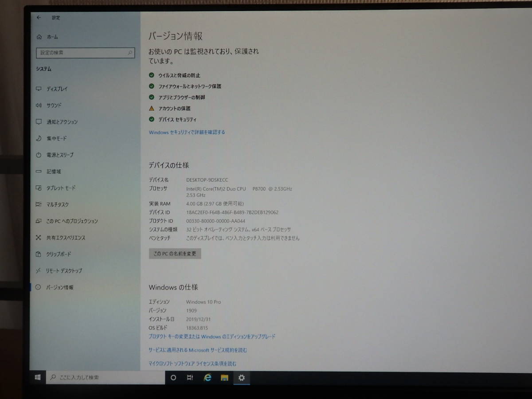Open リモート デスクトップ settings
Viewport: 532px width, 399px height.
[x=59, y=270]
